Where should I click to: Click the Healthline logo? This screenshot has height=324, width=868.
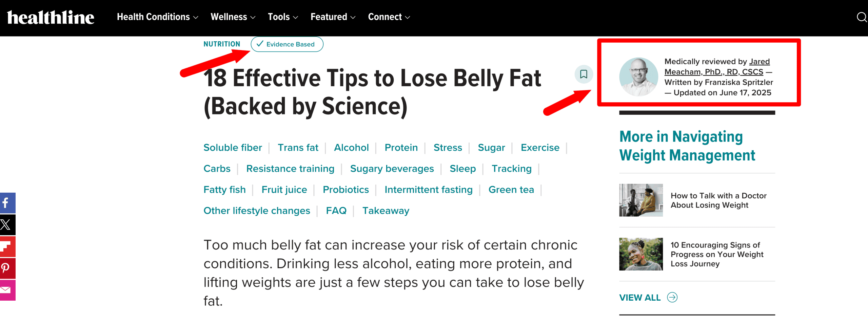click(51, 17)
